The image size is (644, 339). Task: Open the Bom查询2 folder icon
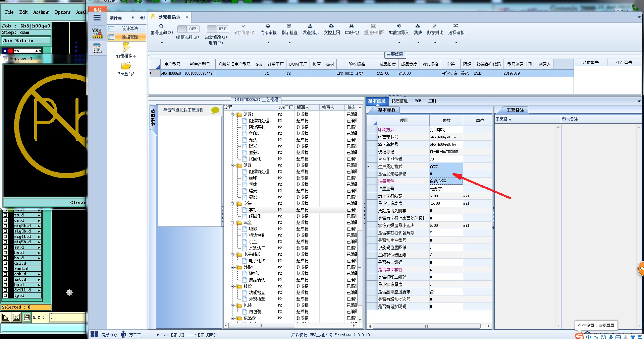click(x=126, y=66)
